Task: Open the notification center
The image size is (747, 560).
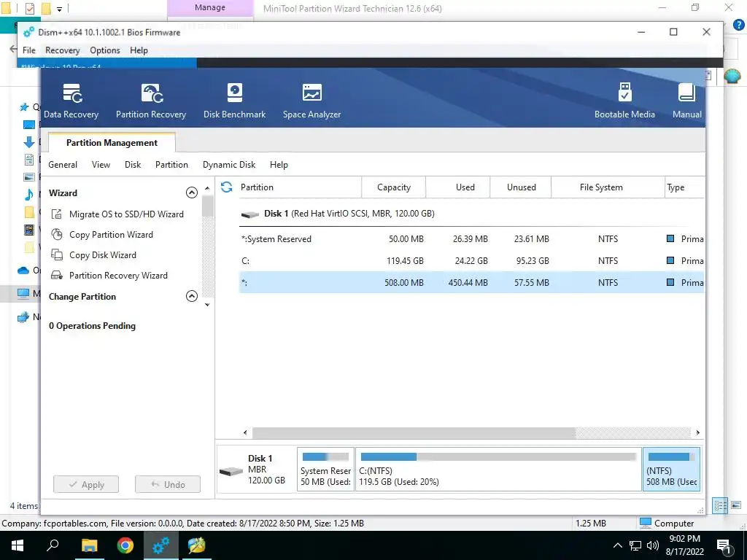Action: click(724, 546)
